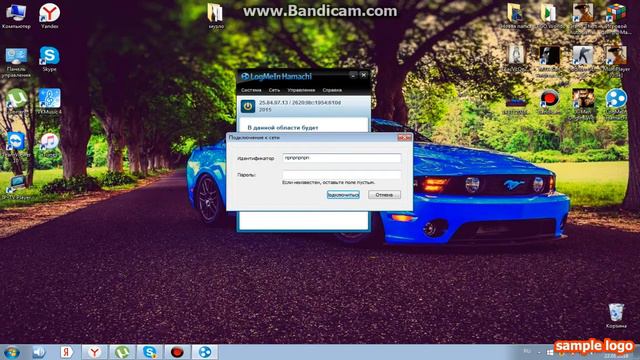Open the Справка menu in Hamachi
640x360 pixels.
click(x=332, y=90)
